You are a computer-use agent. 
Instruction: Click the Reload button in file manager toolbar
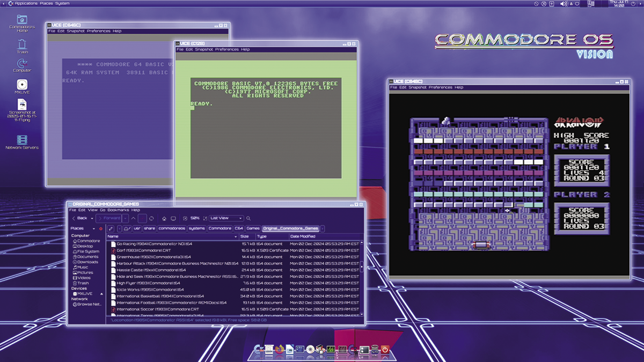point(151,218)
